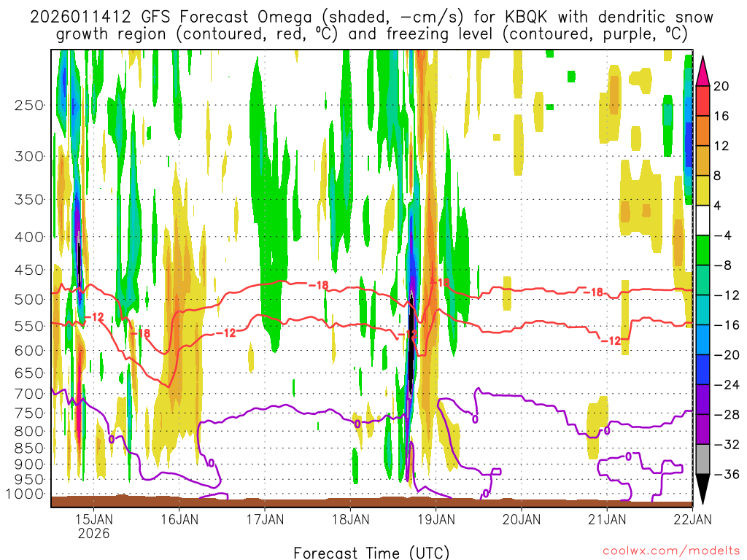This screenshot has height=560, width=747.
Task: Click the 2026 year label under 15JAN
Action: tap(94, 533)
